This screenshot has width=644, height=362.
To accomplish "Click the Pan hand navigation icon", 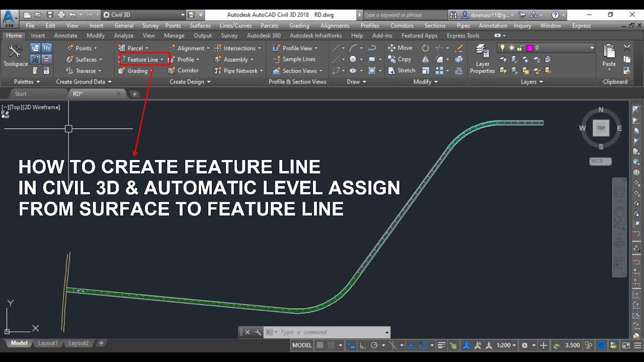I will tap(620, 211).
